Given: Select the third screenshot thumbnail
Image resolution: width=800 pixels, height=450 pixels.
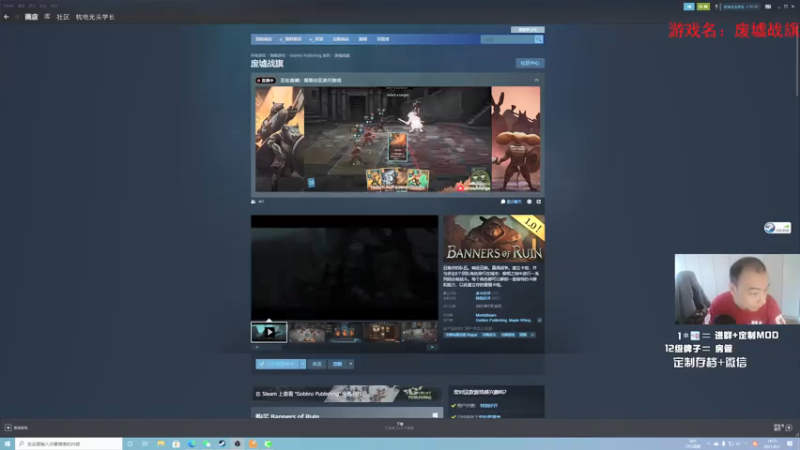Looking at the screenshot, I should click(344, 332).
